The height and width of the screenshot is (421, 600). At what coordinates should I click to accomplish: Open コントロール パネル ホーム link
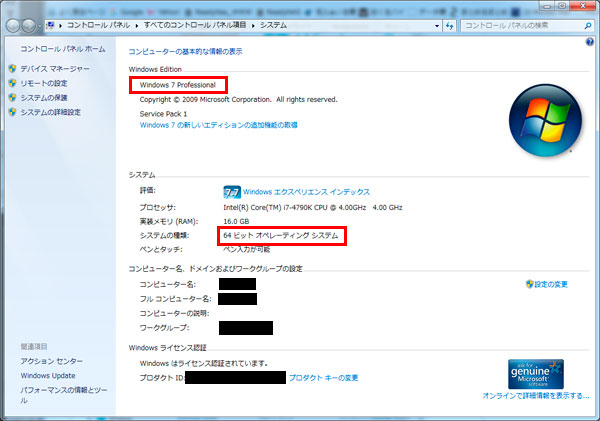(63, 49)
